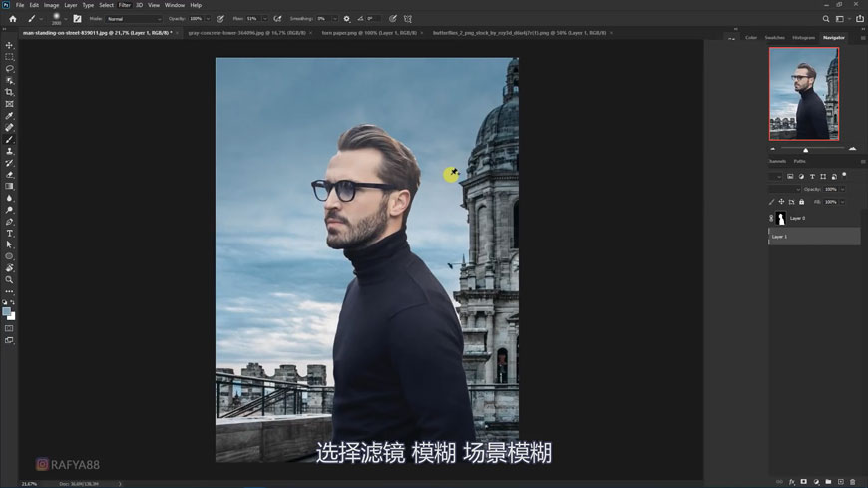
Task: Select the Eyedropper tool
Action: coord(10,116)
